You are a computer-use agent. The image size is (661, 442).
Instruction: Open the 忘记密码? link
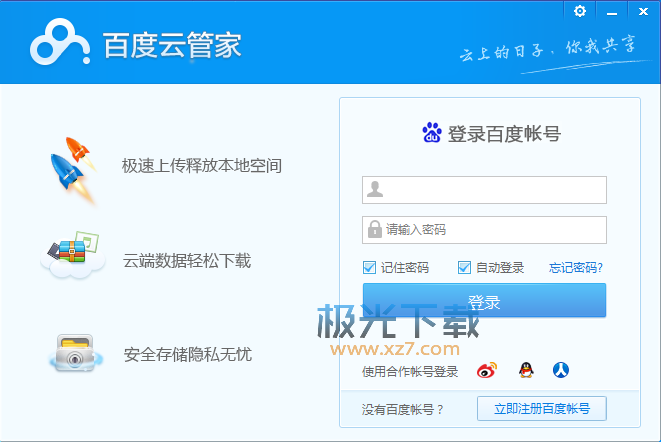[576, 267]
